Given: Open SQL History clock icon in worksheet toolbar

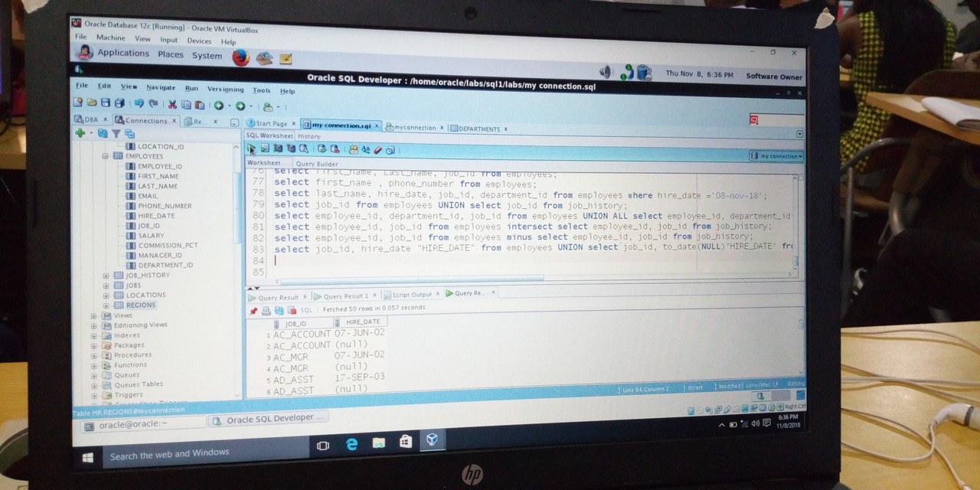Looking at the screenshot, I should click(390, 149).
